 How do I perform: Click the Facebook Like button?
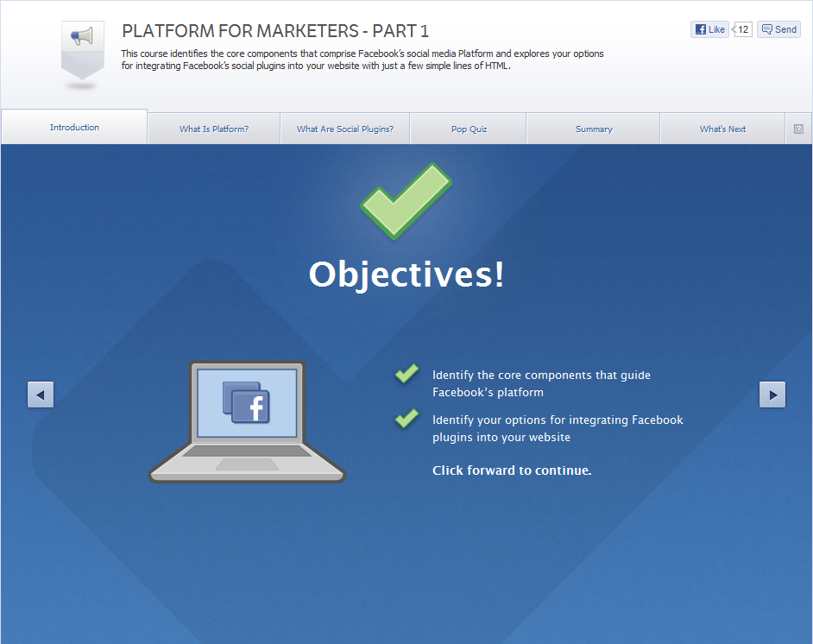coord(709,29)
